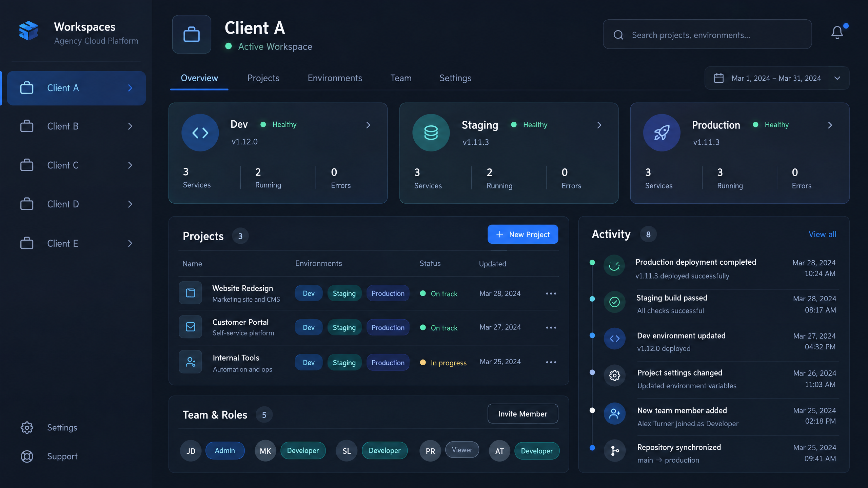The image size is (868, 488).
Task: Open Dev environment card chevron
Action: pos(368,125)
